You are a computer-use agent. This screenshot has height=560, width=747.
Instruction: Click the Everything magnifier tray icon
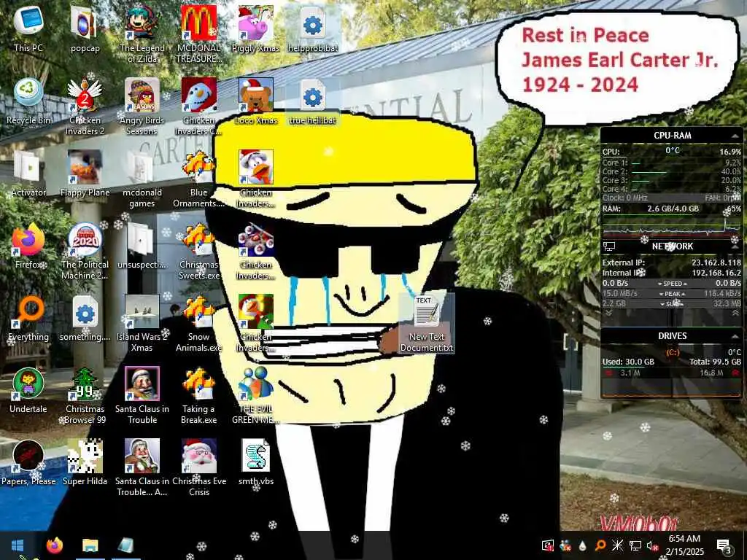coord(600,545)
